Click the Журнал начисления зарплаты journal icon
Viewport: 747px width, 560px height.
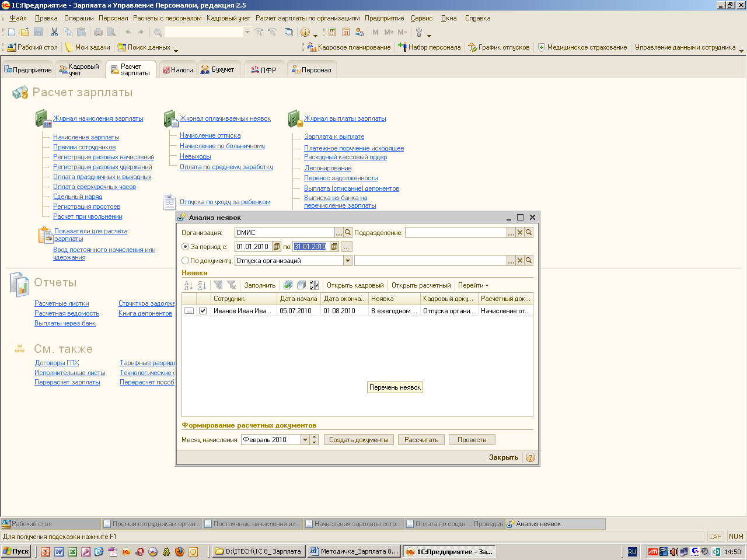click(43, 118)
